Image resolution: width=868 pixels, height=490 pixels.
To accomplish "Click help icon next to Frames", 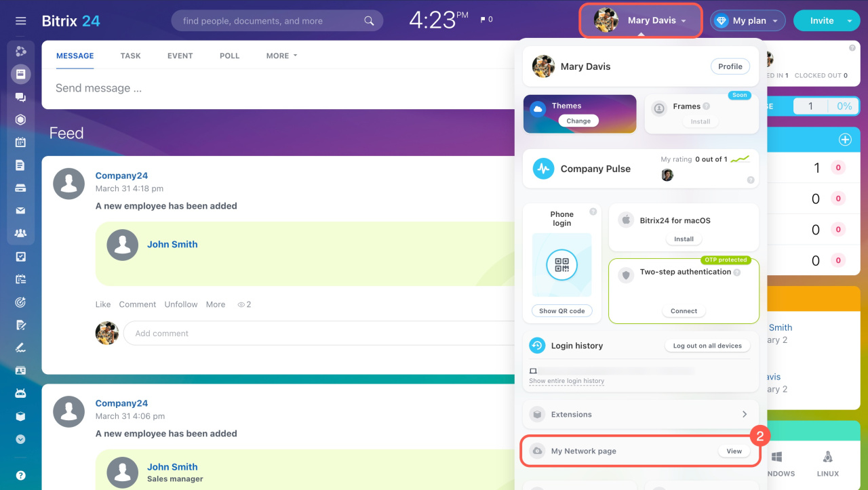I will coord(707,106).
